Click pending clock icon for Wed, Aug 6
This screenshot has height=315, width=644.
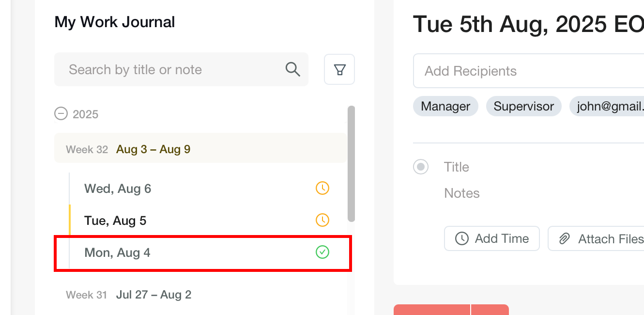click(x=322, y=188)
